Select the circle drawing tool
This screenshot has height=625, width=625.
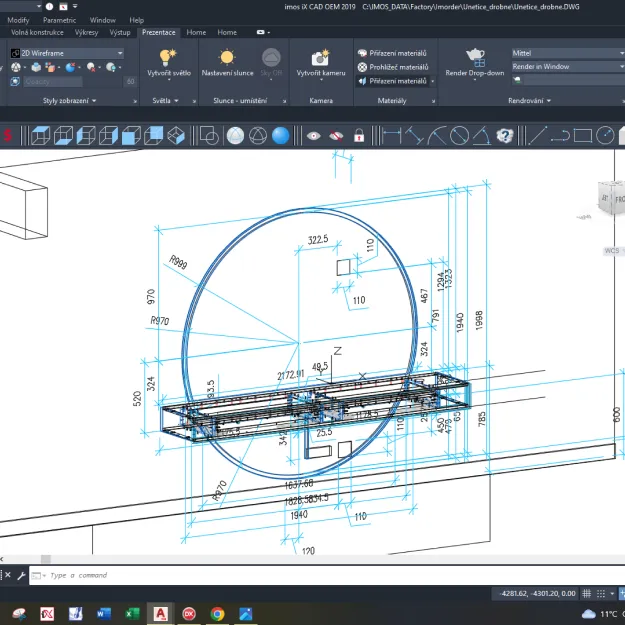click(605, 136)
